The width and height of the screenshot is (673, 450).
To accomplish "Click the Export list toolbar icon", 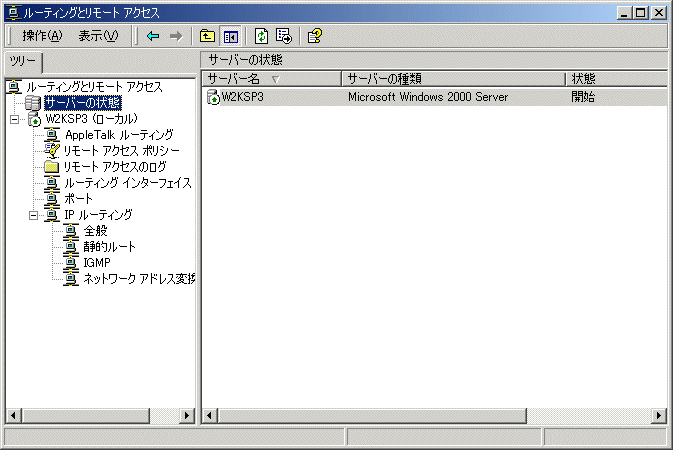I will point(284,36).
